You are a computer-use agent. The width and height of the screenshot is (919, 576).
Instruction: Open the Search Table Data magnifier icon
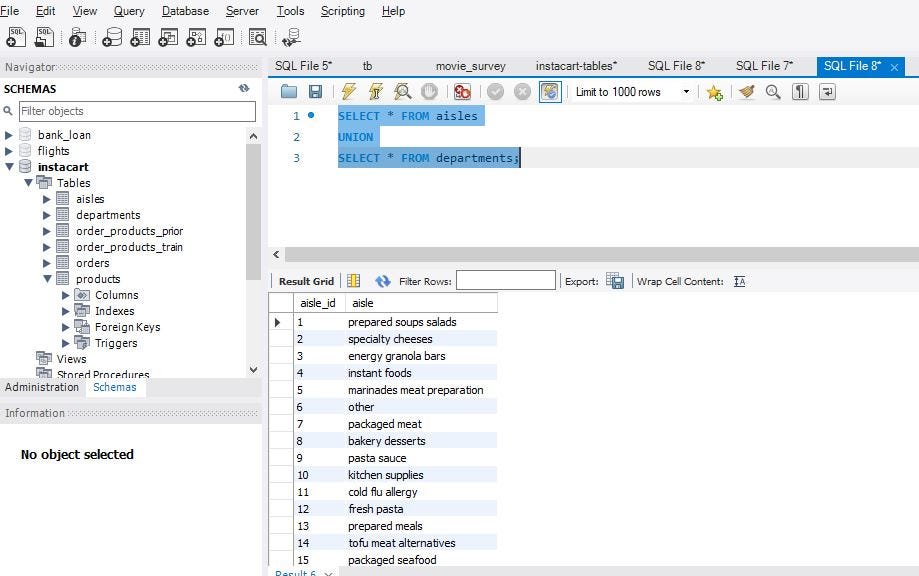256,36
